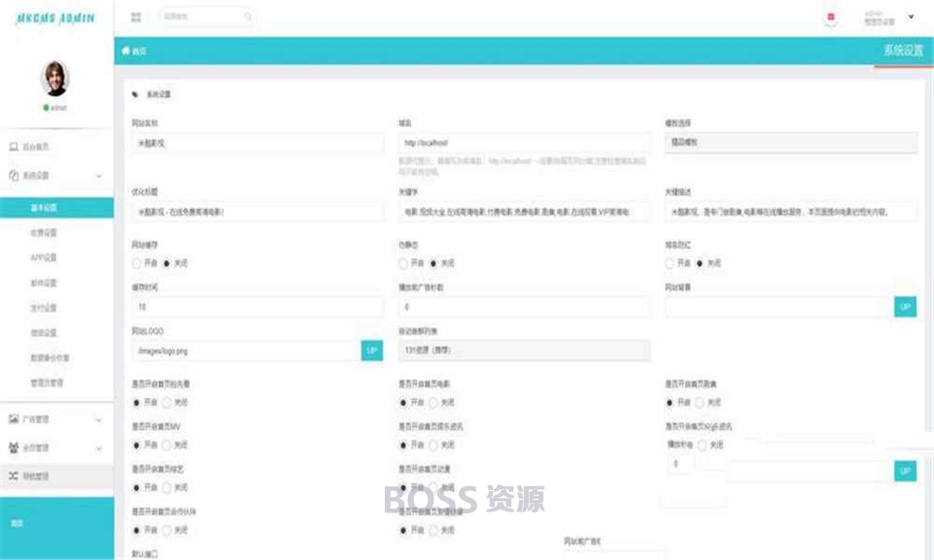Click the home icon in the breadcrumb
The width and height of the screenshot is (934, 560).
coord(126,50)
